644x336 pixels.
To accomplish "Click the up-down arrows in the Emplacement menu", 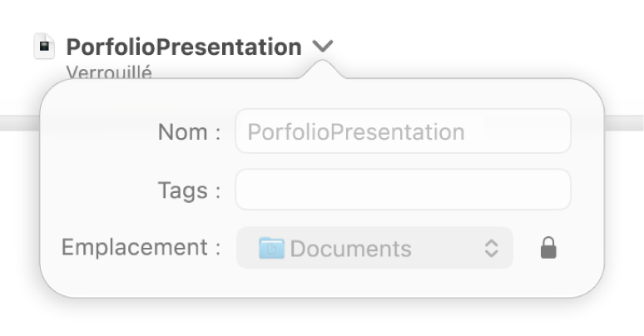I will pyautogui.click(x=492, y=248).
